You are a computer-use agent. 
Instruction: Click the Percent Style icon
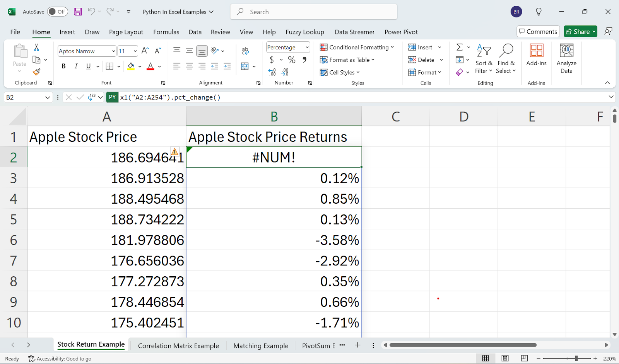(x=292, y=60)
